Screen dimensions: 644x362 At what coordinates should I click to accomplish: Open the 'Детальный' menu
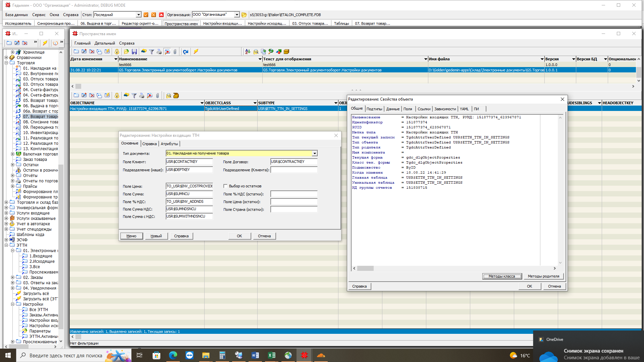tap(104, 43)
